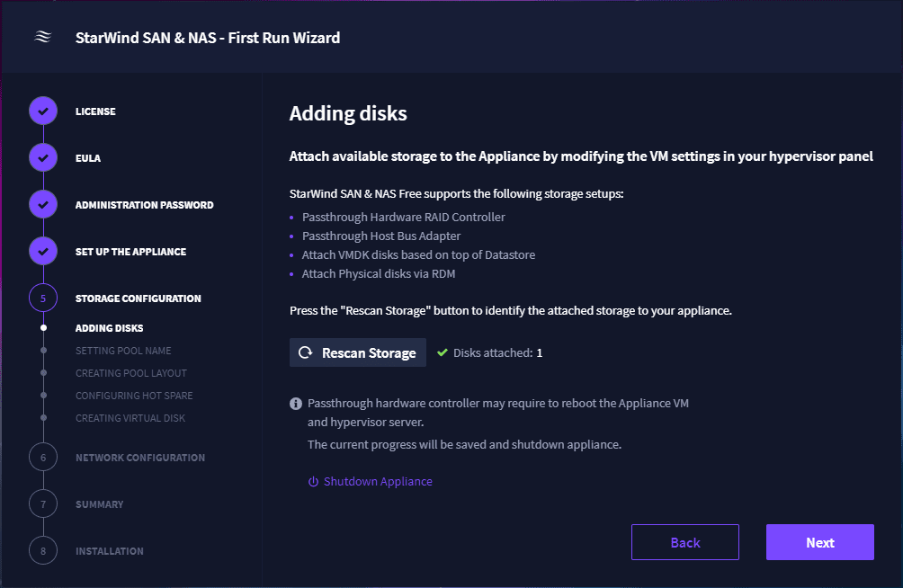The image size is (903, 588).
Task: Click the EULA step checkmark icon
Action: (x=42, y=157)
